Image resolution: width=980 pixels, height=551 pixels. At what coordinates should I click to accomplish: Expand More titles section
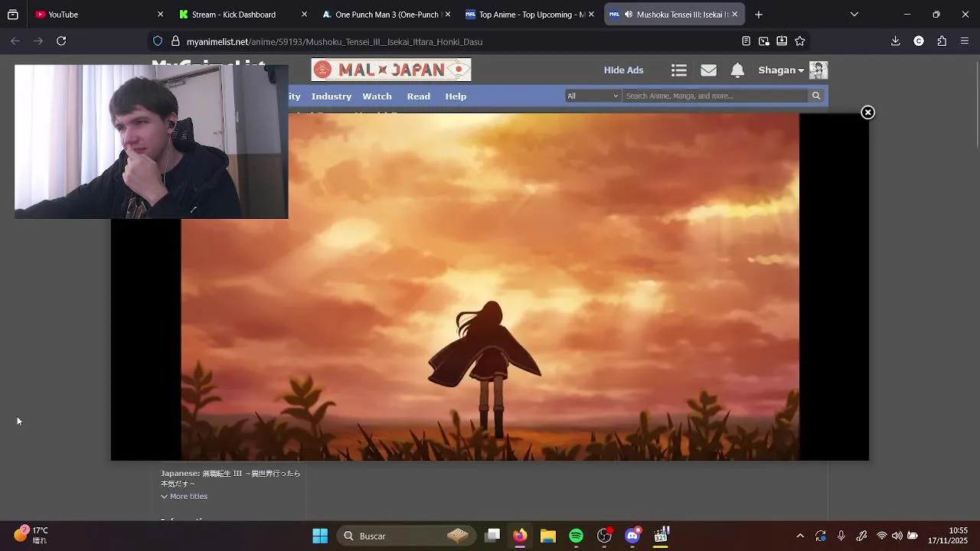[184, 497]
